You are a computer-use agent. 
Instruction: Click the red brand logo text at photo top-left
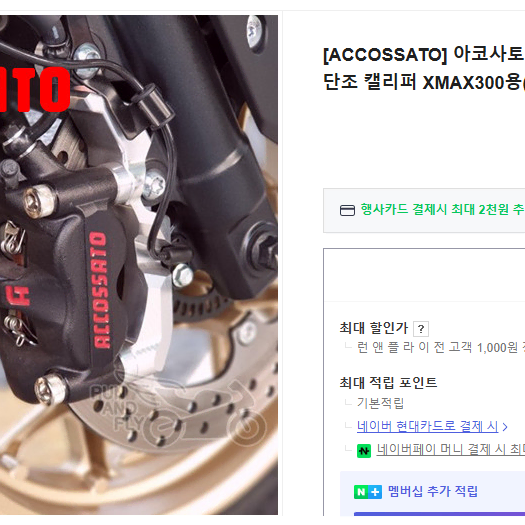click(35, 89)
